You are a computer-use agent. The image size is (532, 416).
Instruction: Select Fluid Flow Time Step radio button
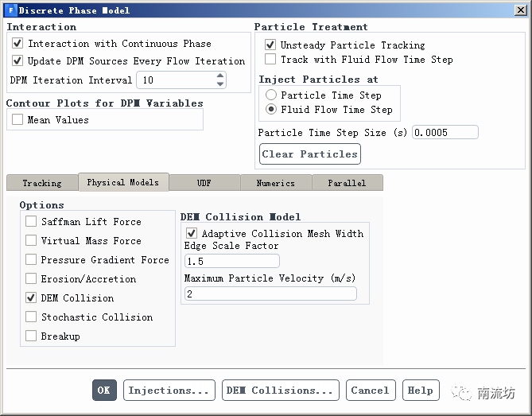tap(271, 110)
